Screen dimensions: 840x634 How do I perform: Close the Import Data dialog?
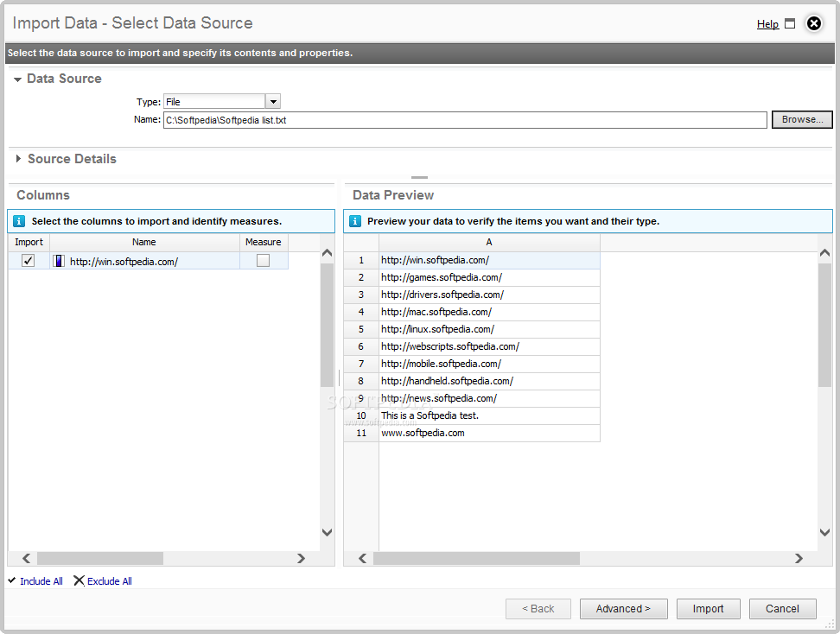click(x=814, y=23)
